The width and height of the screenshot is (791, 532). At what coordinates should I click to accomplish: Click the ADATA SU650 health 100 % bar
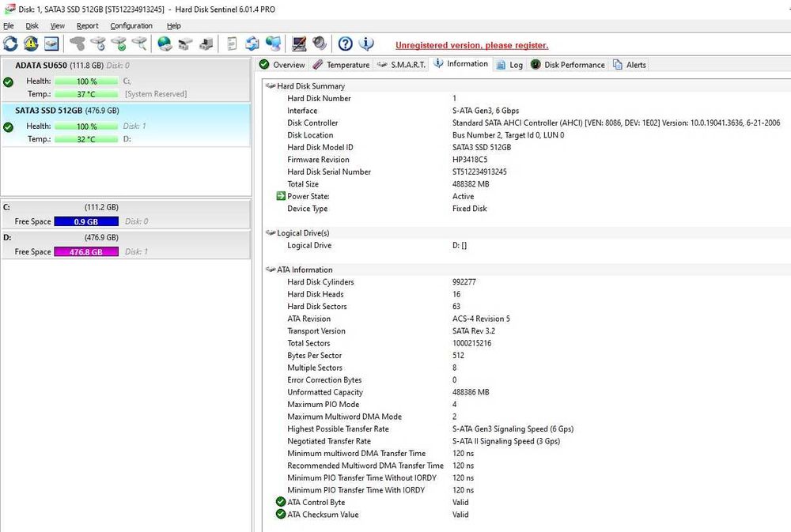(86, 81)
